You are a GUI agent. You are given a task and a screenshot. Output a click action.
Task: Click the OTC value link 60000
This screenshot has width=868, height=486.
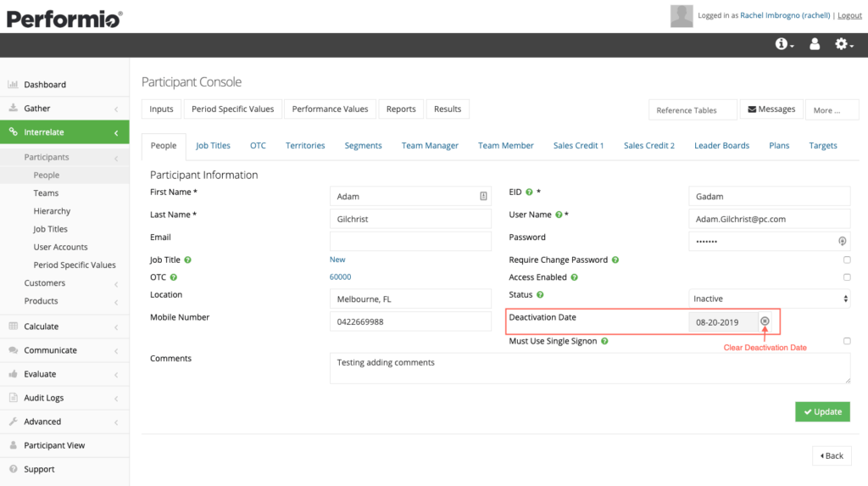click(340, 277)
